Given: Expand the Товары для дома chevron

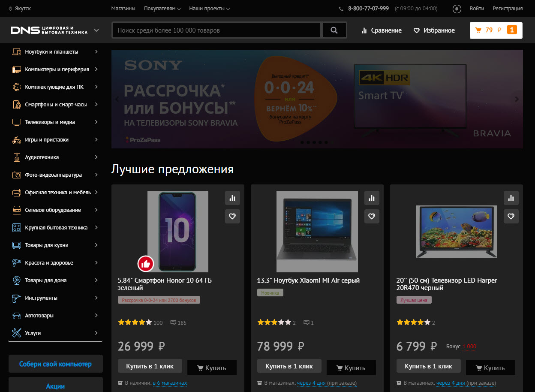Looking at the screenshot, I should [96, 280].
